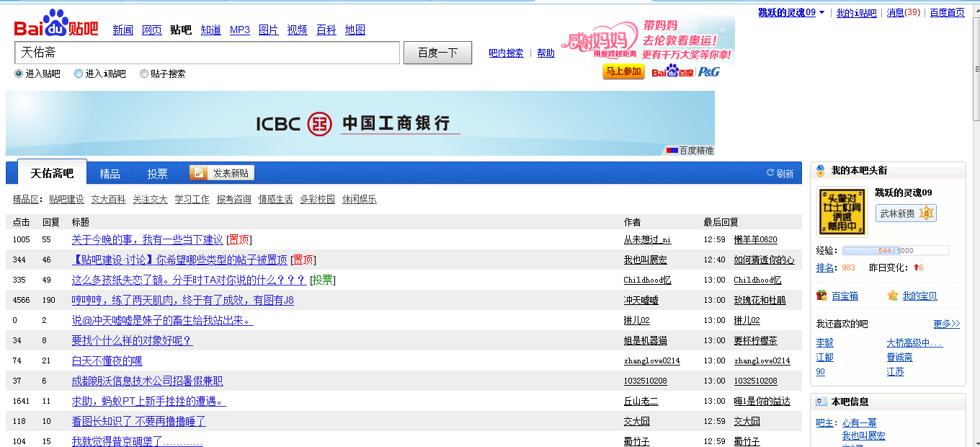Click the 我的本吧头衔 medal icon
The image size is (980, 447).
[821, 171]
